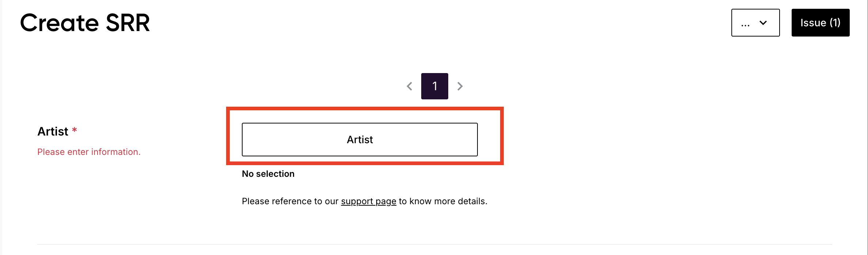Viewport: 868px width, 255px height.
Task: Click the "to know more details." text
Action: 443,201
